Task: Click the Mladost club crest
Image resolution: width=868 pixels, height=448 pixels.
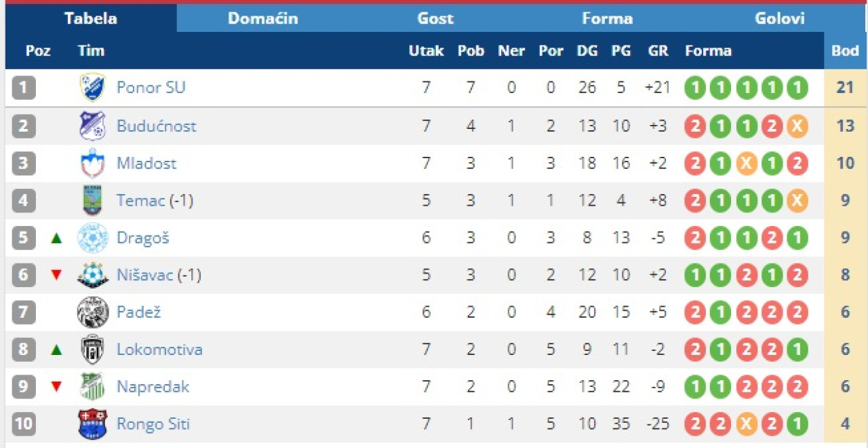Action: [x=92, y=163]
